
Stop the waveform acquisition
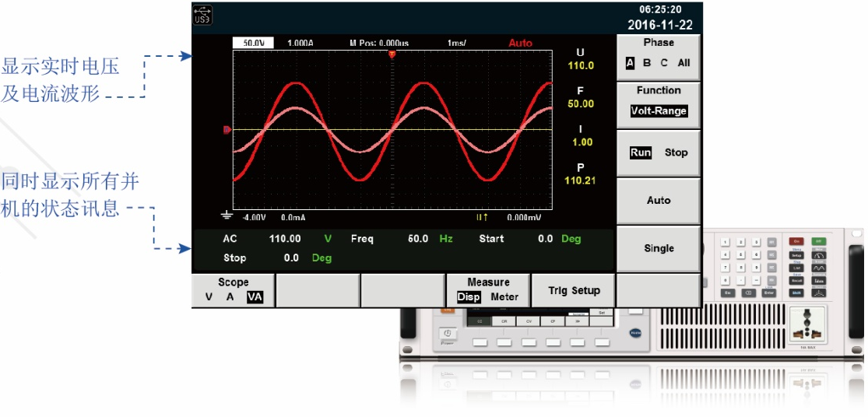point(676,152)
